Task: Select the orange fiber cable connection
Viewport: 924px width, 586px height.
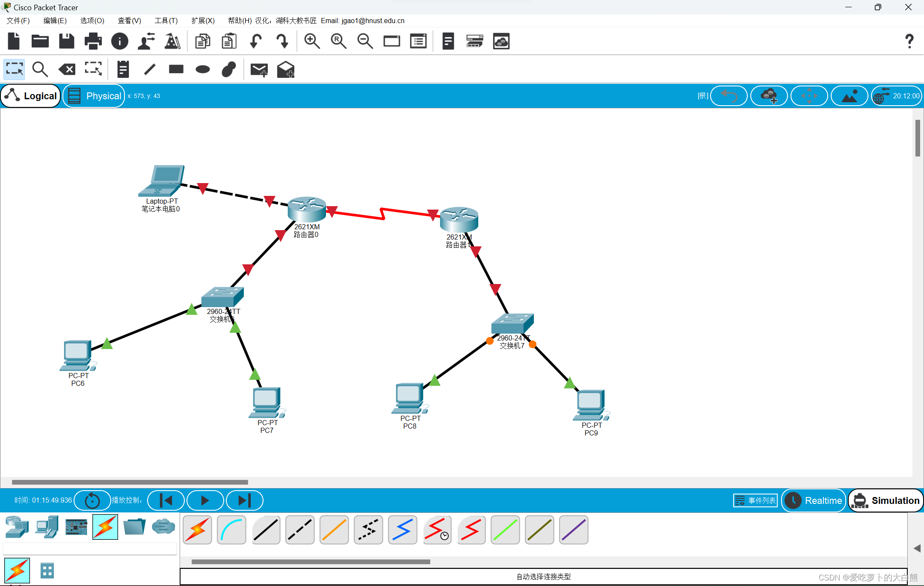Action: coord(334,530)
